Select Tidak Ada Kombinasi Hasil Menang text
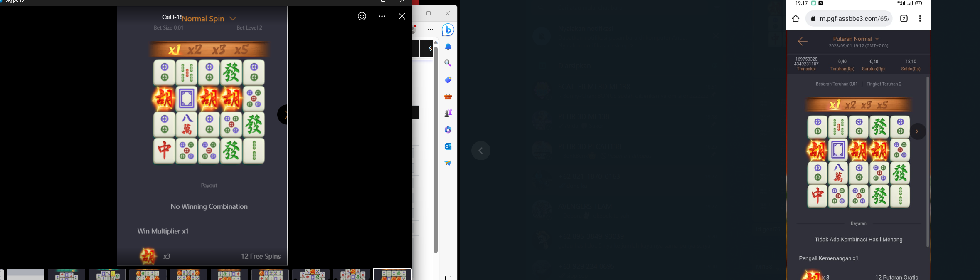 pos(858,240)
